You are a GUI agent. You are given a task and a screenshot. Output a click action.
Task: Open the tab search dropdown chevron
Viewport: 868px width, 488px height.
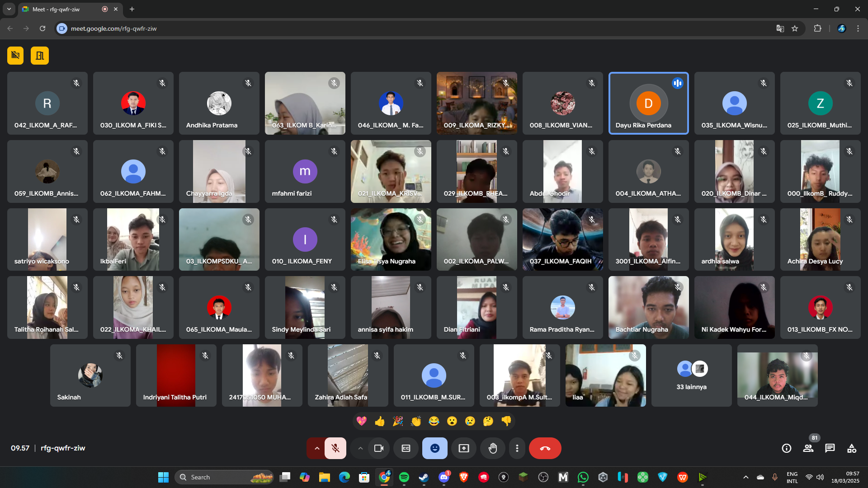click(x=9, y=9)
